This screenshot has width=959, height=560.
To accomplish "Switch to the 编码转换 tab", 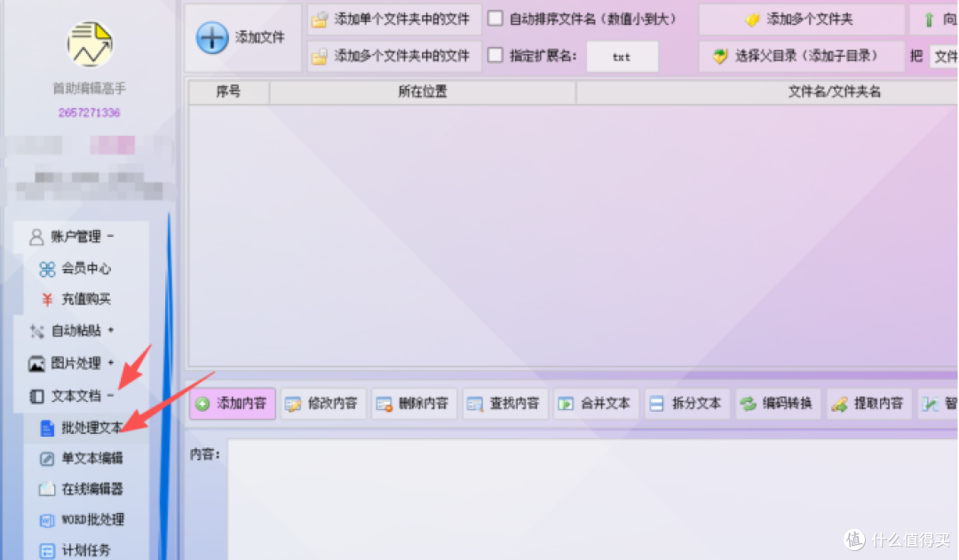I will click(x=778, y=404).
